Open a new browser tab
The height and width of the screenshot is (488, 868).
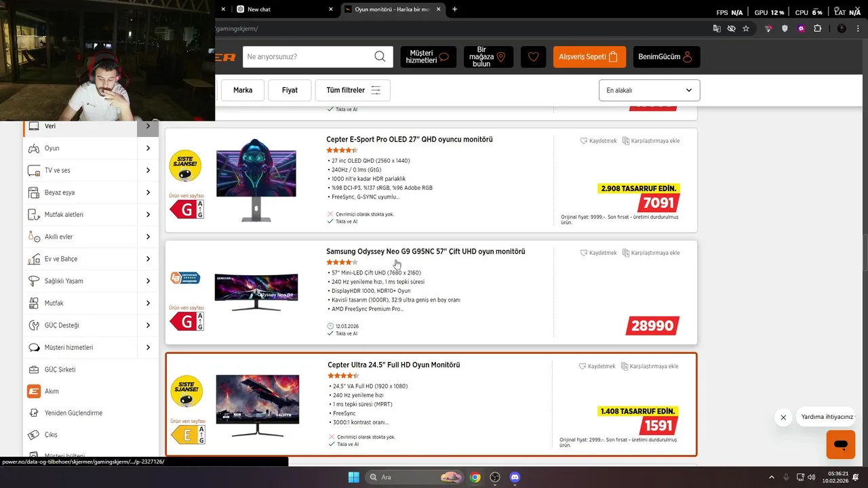454,9
